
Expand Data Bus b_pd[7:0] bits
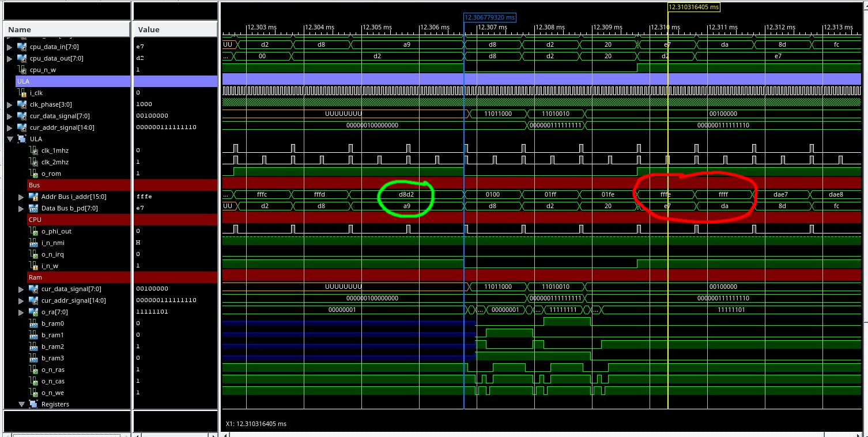click(21, 208)
